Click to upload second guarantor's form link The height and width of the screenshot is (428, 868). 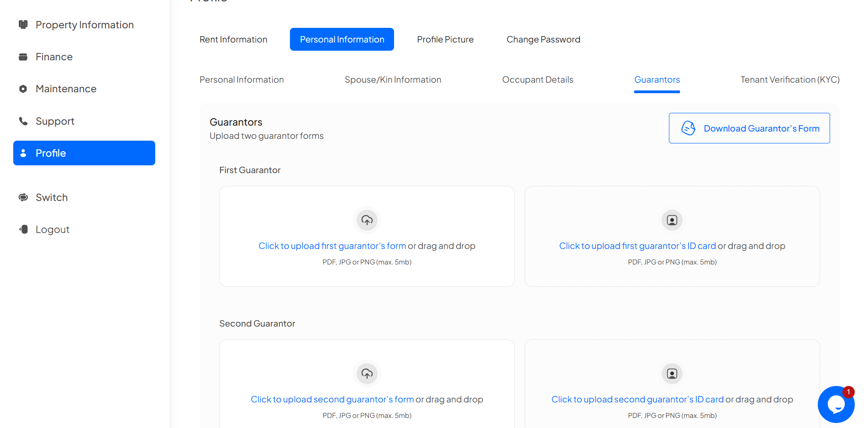tap(332, 399)
